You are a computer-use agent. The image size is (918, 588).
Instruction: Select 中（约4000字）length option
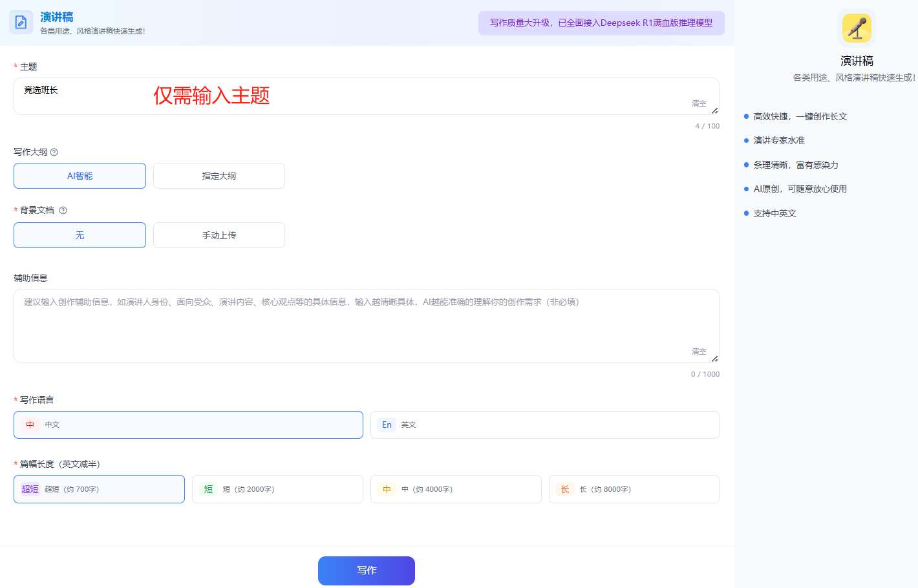tap(455, 489)
